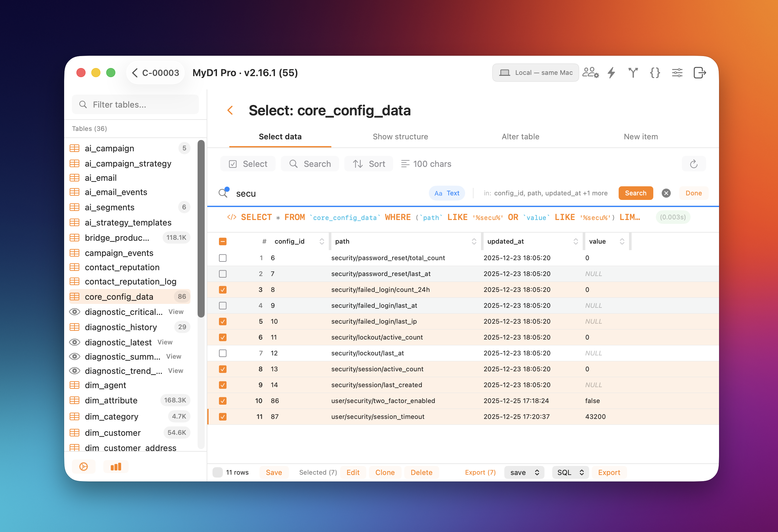
Task: Switch to Select data tab
Action: tap(280, 137)
